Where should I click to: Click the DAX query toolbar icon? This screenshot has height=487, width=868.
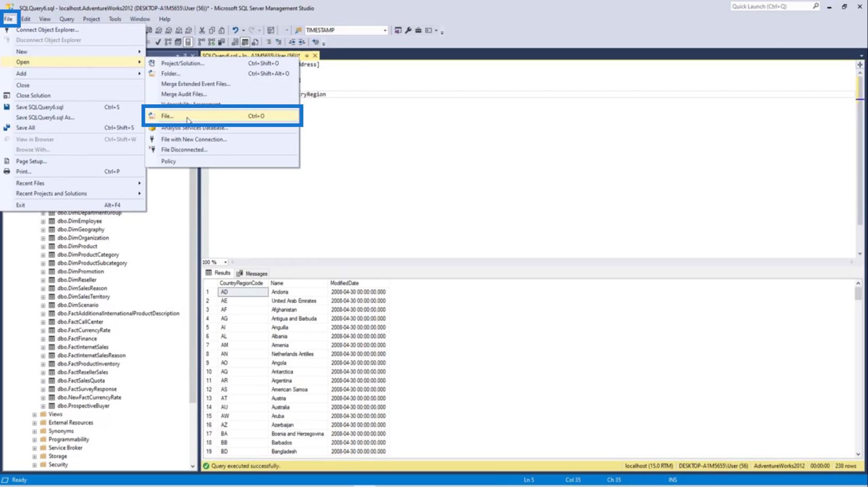tap(188, 30)
